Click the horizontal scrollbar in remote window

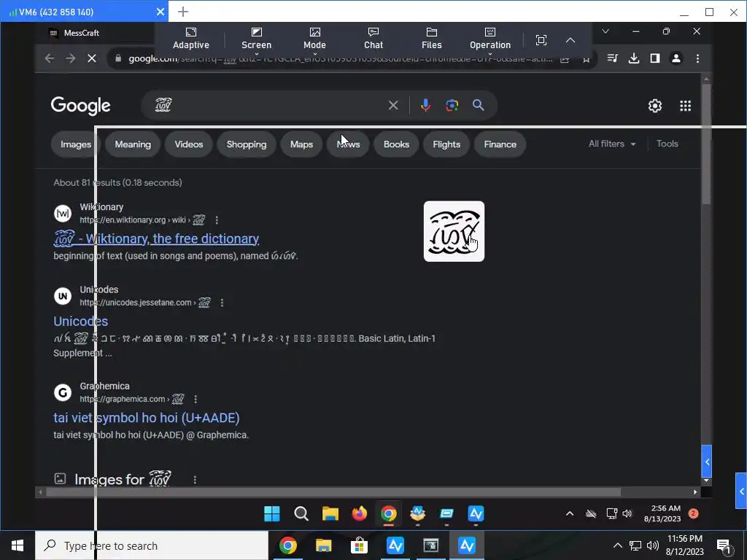tap(333, 492)
